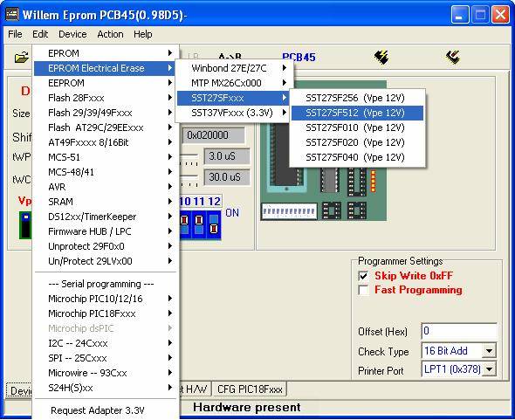Click the Willem Eprom title bar icon
The height and width of the screenshot is (420, 515).
tap(12, 15)
